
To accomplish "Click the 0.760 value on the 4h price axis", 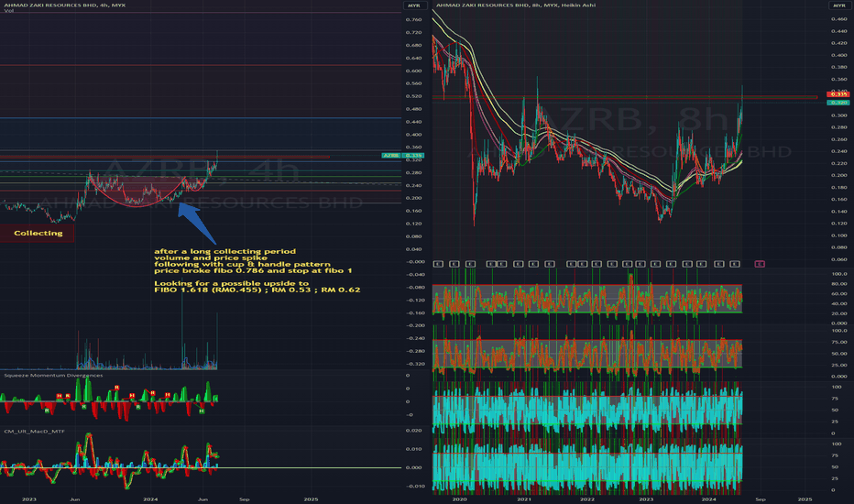I will click(414, 19).
